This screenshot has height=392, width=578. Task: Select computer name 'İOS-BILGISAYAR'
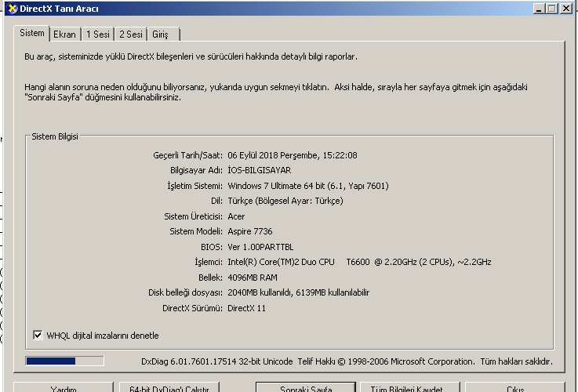[x=259, y=171]
